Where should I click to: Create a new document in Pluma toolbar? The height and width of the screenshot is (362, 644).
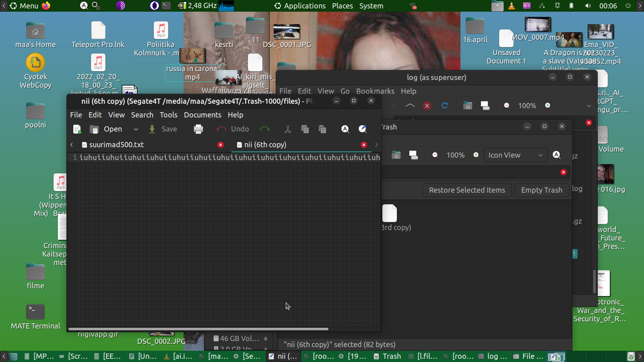point(77,129)
